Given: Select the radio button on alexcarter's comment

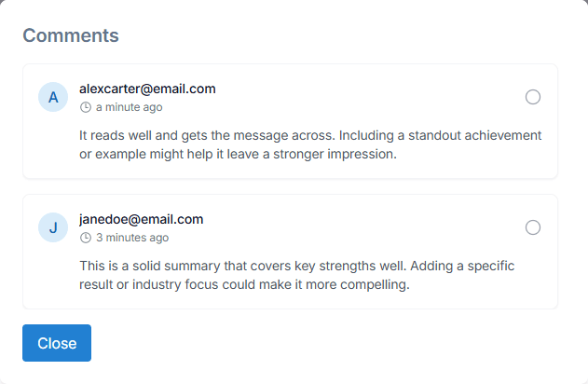Looking at the screenshot, I should click(x=533, y=97).
